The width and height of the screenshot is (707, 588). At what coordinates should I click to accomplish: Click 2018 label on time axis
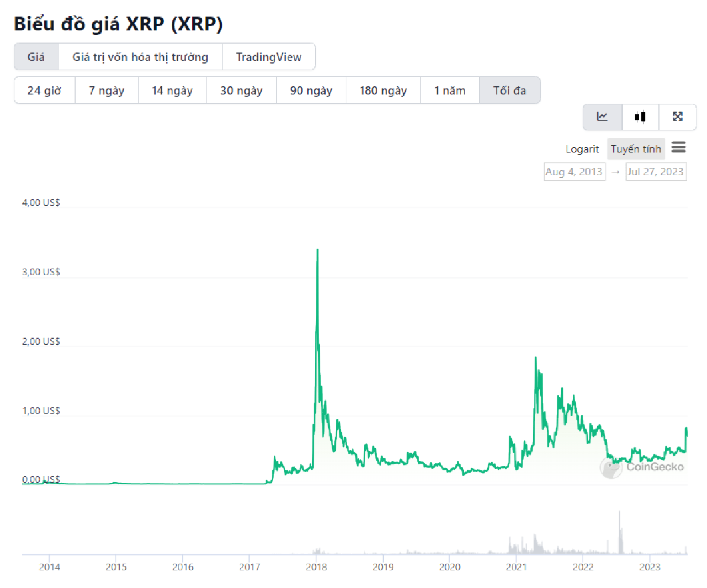point(316,567)
